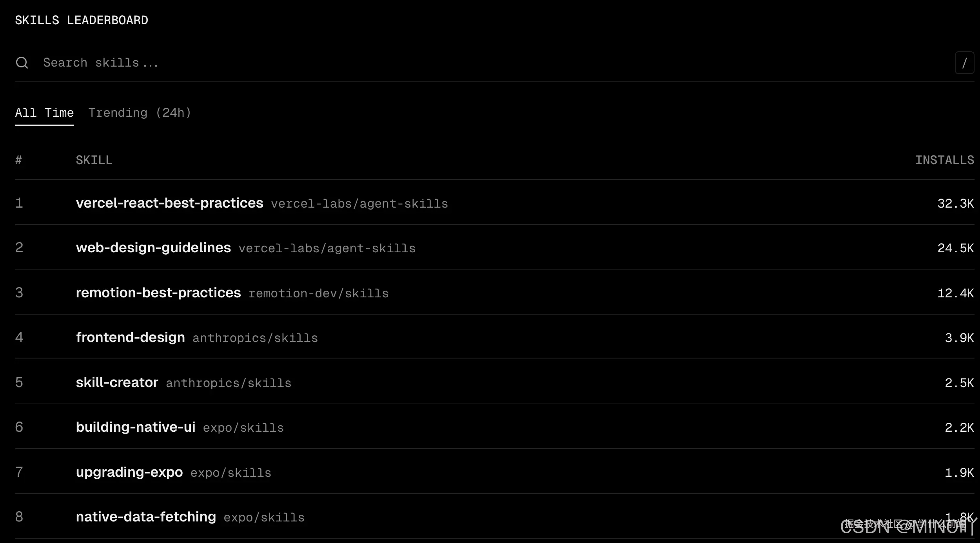The height and width of the screenshot is (543, 980).
Task: Click anthropics/skills label beside frontend-design
Action: pos(255,338)
